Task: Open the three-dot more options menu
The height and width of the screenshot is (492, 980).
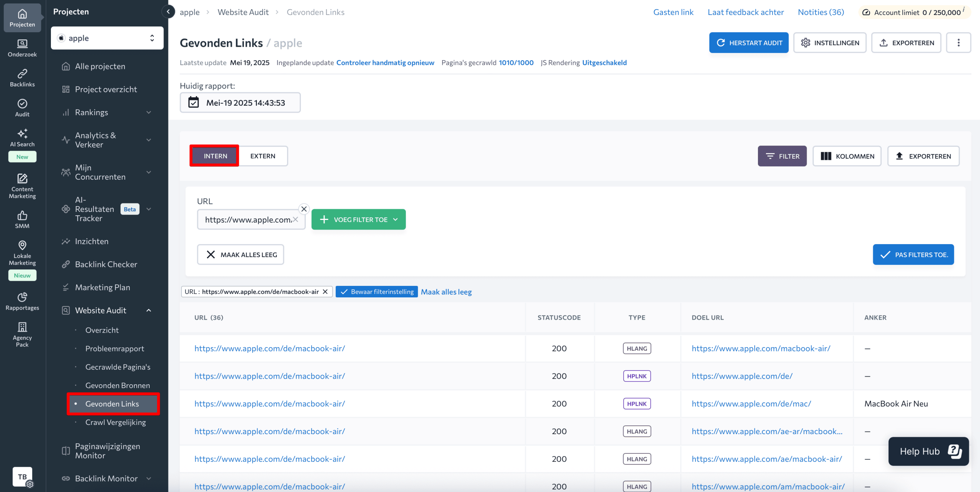Action: coord(959,43)
